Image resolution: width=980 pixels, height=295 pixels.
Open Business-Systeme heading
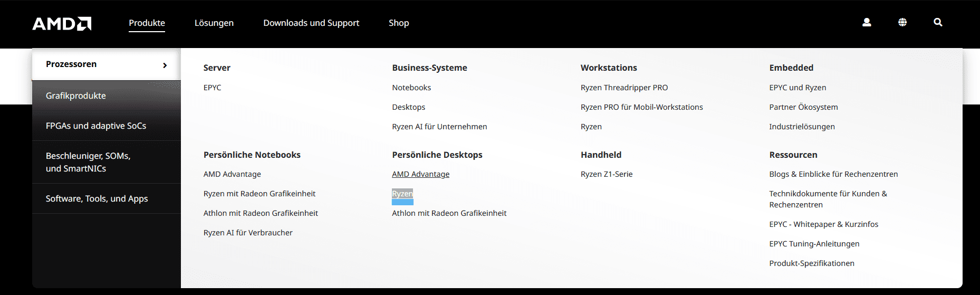[x=429, y=68]
